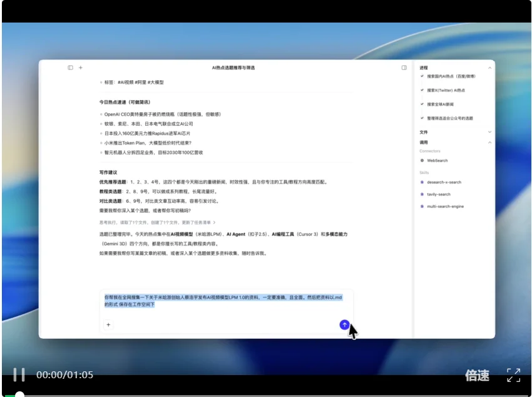Image resolution: width=532 pixels, height=397 pixels.
Task: Select the Skills section header
Action: tap(424, 172)
